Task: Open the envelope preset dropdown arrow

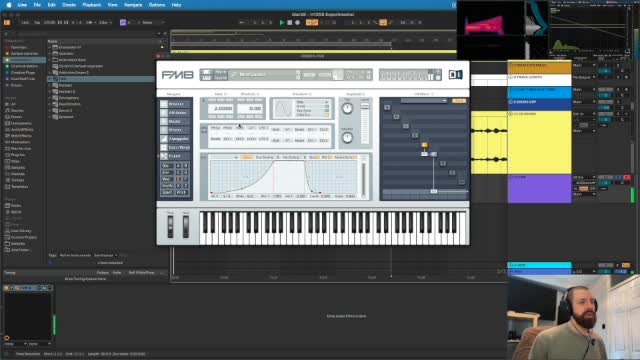Action: [236, 158]
